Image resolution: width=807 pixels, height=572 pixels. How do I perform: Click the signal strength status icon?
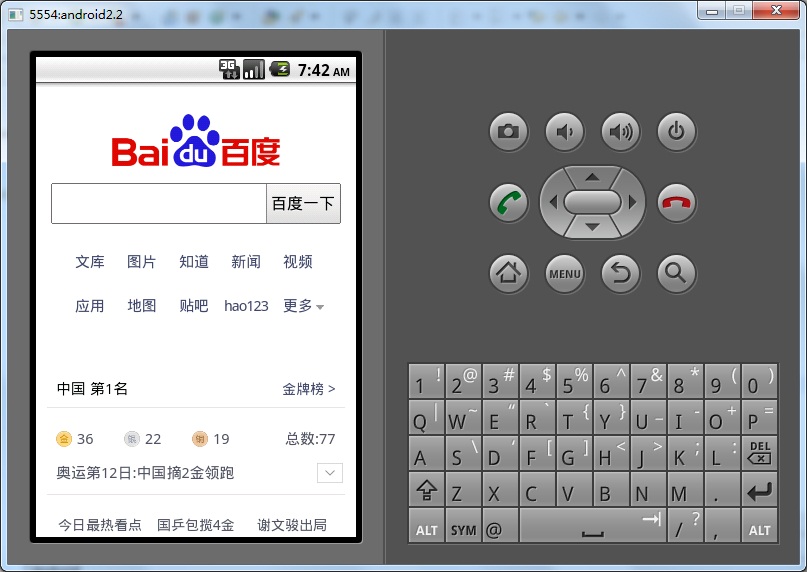(x=254, y=69)
